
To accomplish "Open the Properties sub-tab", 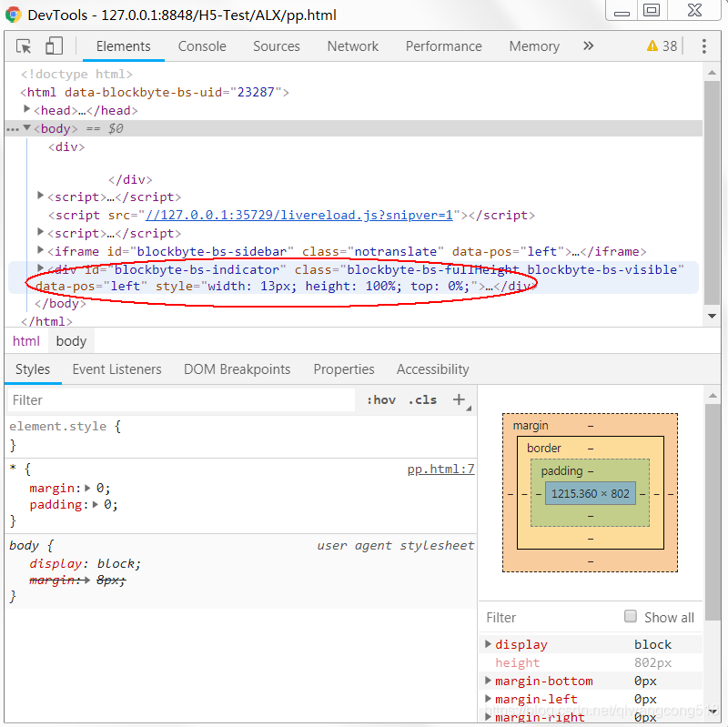I will click(344, 369).
